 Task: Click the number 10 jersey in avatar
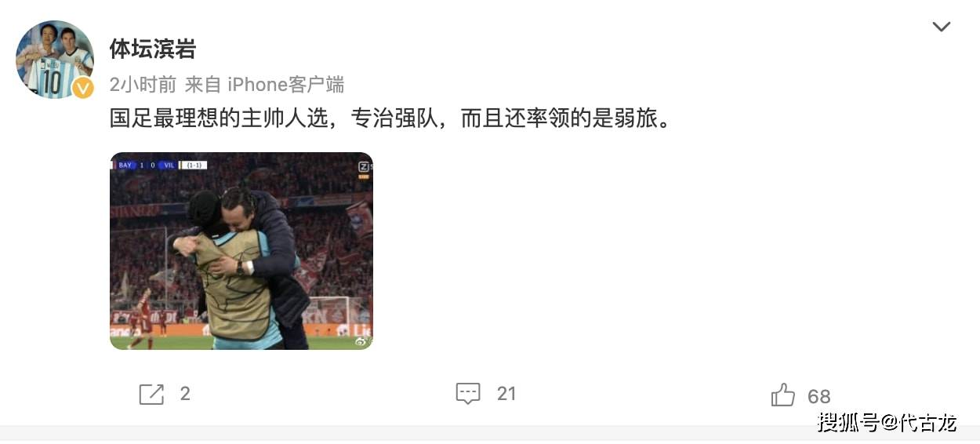click(x=52, y=81)
